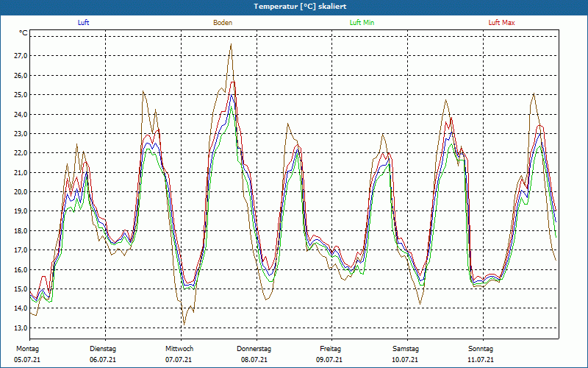
Task: Click the 18,0 y-axis value
Action: (21, 230)
